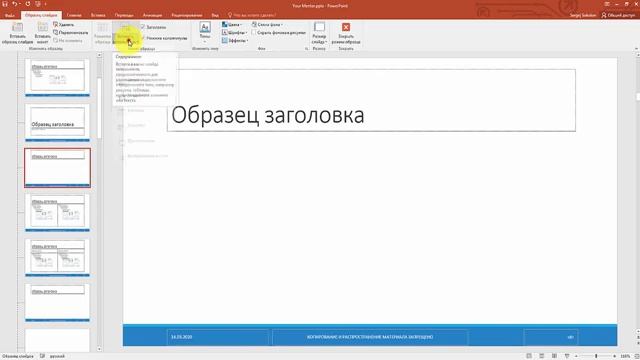Open the Стили фона (Background Styles) dropdown
The height and width of the screenshot is (360, 640).
point(267,25)
